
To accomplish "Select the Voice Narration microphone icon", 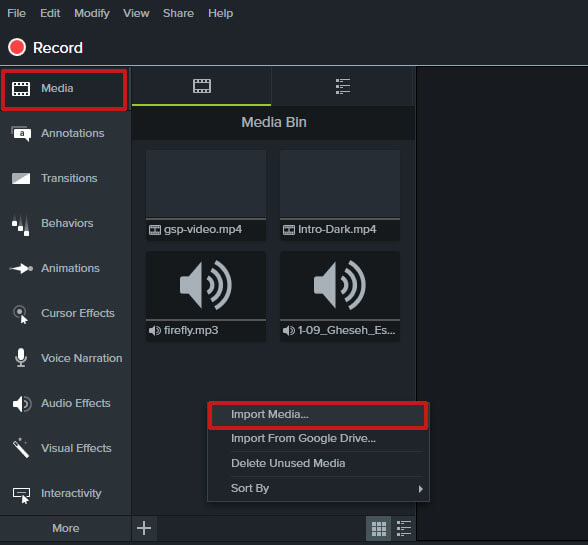I will 21,358.
